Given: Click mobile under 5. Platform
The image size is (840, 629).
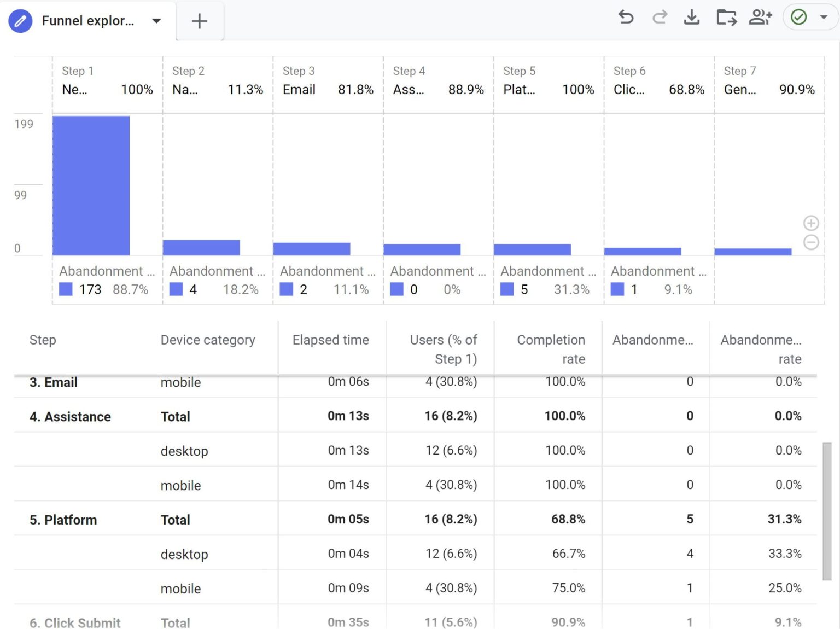Looking at the screenshot, I should coord(180,589).
